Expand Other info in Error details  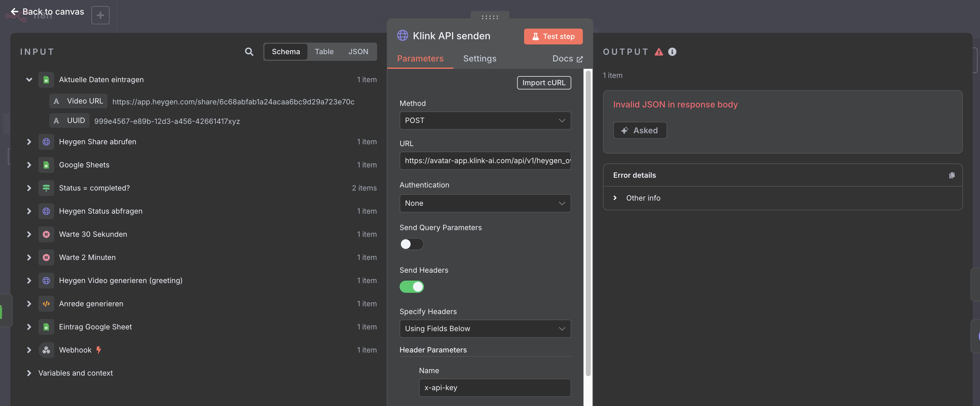615,198
